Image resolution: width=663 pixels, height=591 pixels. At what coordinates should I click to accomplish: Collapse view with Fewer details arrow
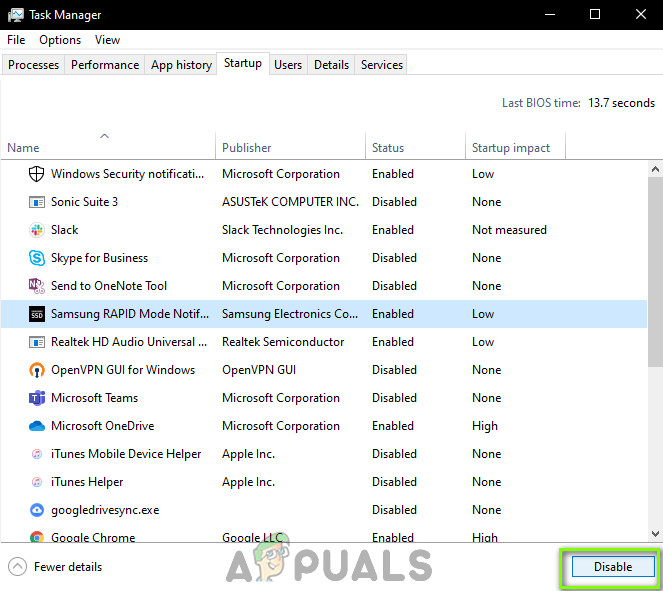(x=17, y=566)
